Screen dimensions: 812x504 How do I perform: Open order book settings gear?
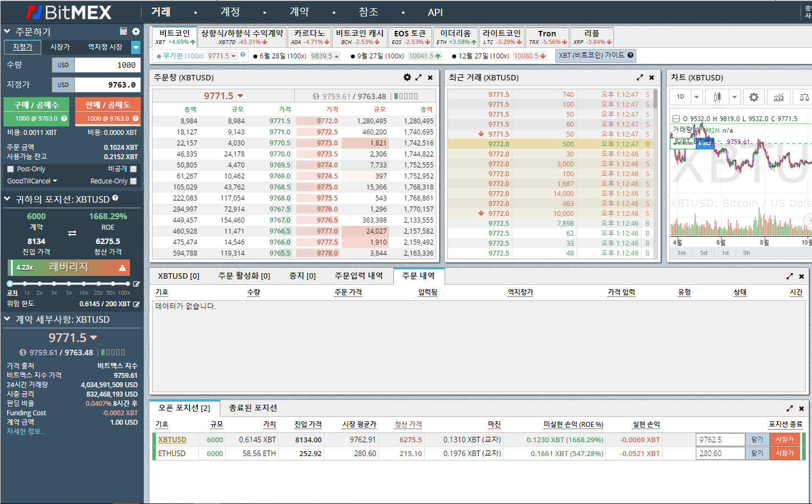tap(407, 78)
